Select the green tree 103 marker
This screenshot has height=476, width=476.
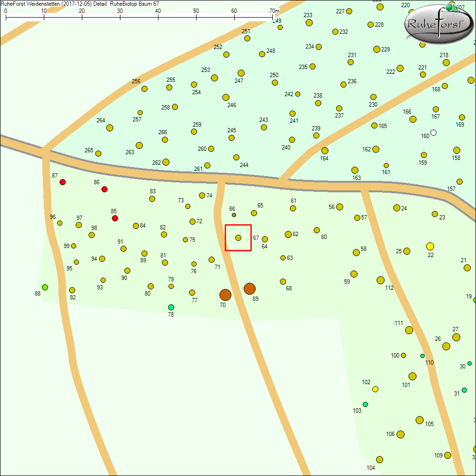[365, 404]
